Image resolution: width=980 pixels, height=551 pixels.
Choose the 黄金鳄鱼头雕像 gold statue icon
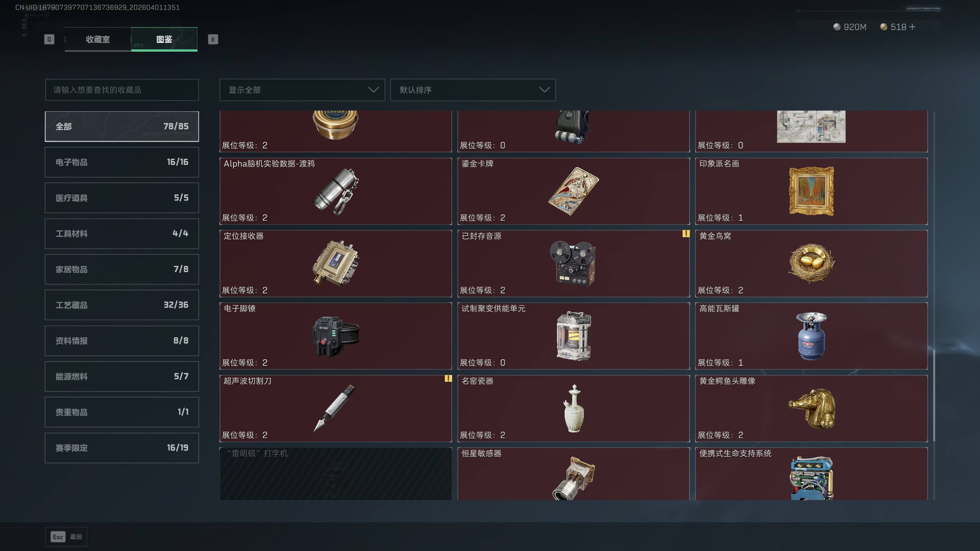[812, 409]
